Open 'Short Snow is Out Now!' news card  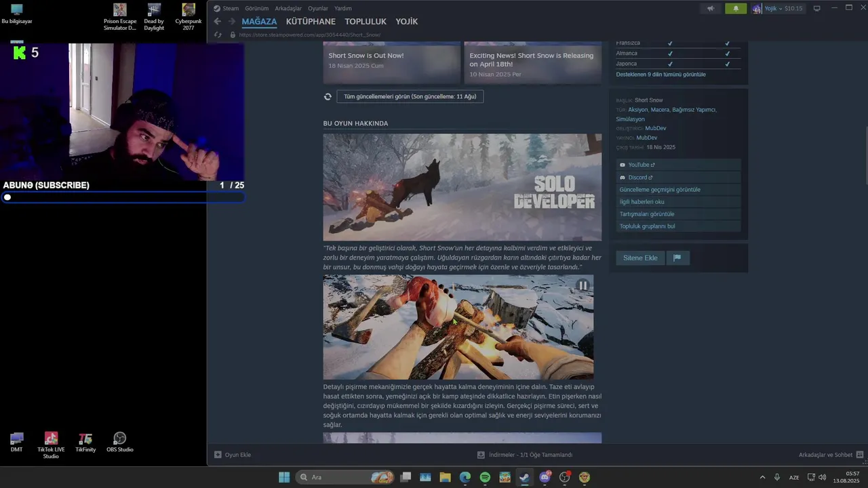click(391, 64)
